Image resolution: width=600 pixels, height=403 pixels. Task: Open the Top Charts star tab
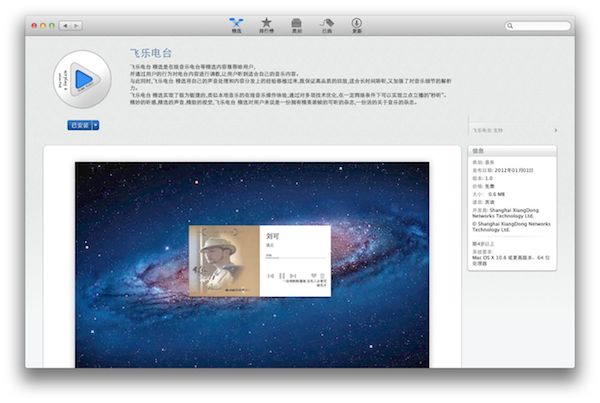tap(266, 25)
